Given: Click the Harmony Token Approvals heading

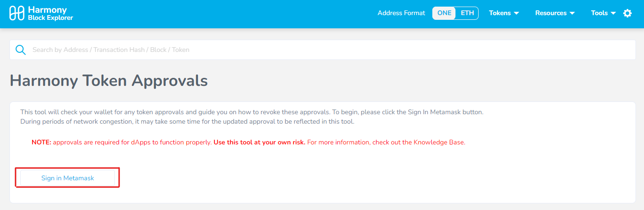Looking at the screenshot, I should click(109, 81).
